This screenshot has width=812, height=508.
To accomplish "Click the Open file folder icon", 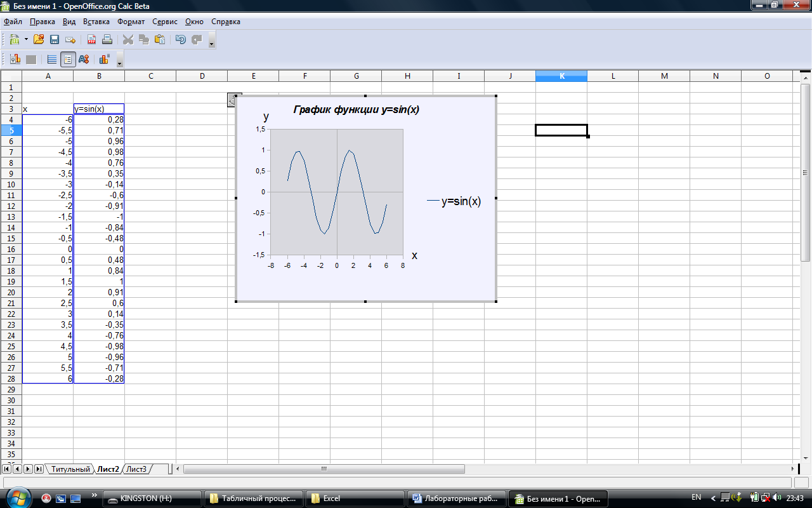I will click(x=39, y=39).
